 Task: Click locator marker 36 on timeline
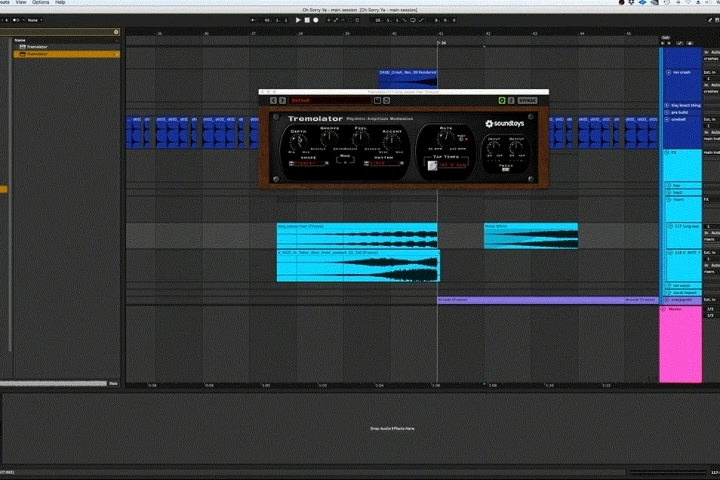pyautogui.click(x=441, y=43)
